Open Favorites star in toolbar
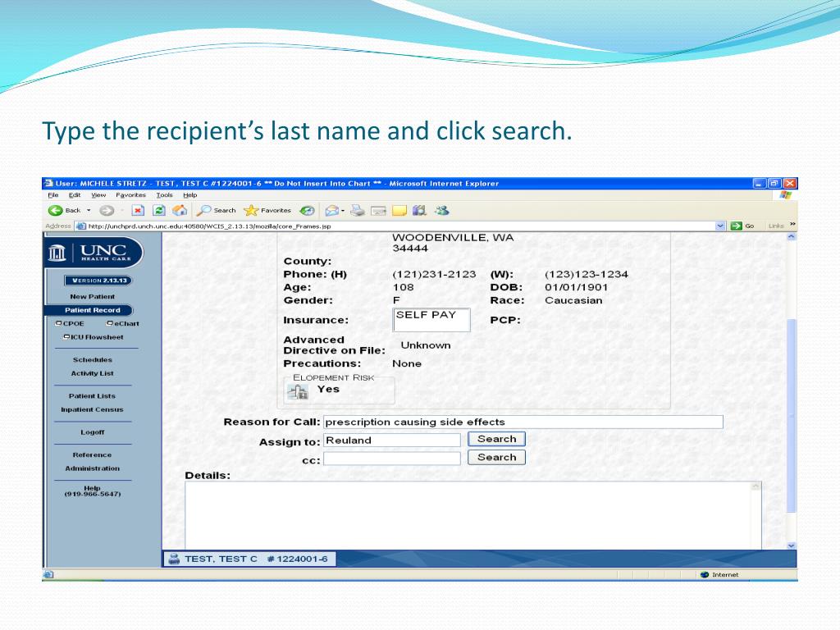Screen dimensions: 840x630 267,211
